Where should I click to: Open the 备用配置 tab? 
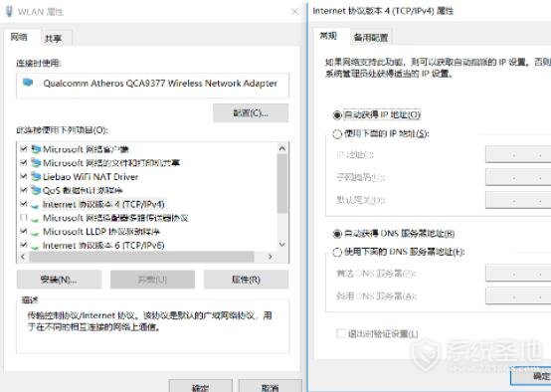[x=371, y=37]
